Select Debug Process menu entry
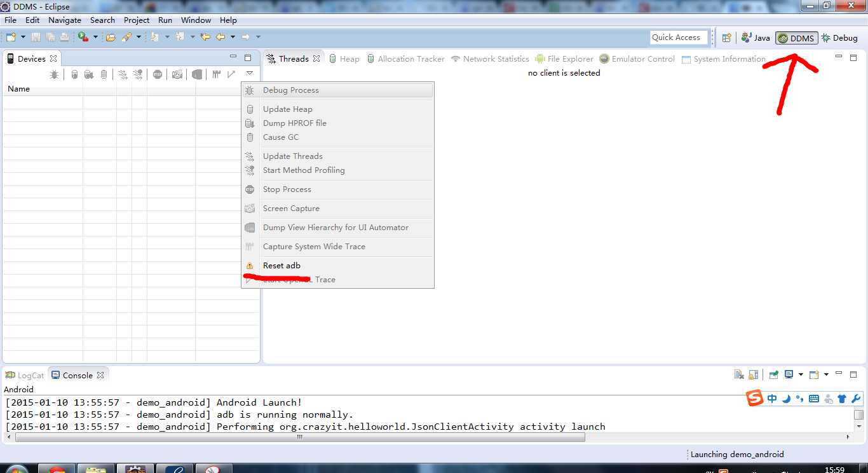 coord(337,90)
